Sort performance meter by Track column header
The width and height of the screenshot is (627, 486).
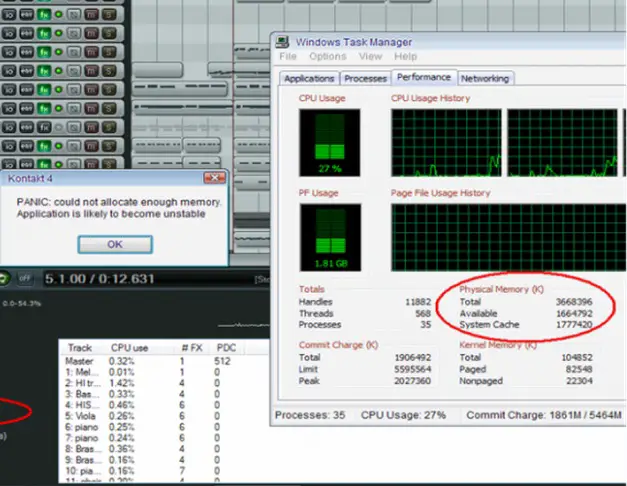click(x=80, y=348)
